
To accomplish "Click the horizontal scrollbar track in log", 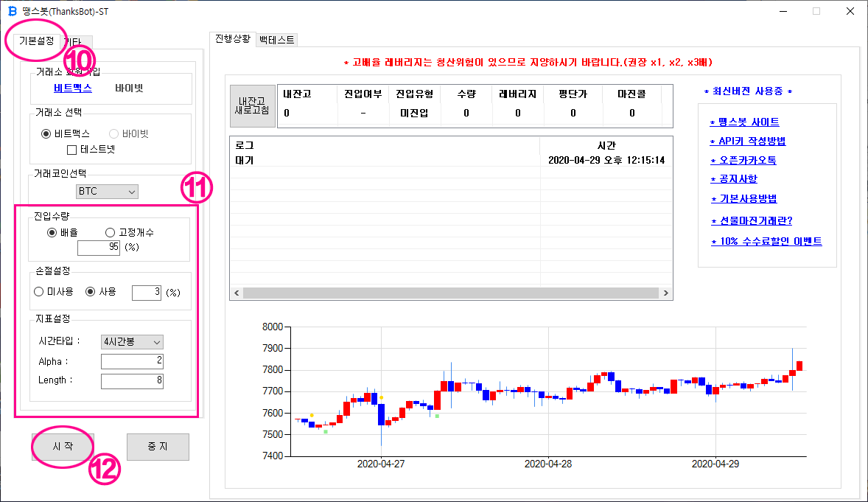I will (451, 293).
